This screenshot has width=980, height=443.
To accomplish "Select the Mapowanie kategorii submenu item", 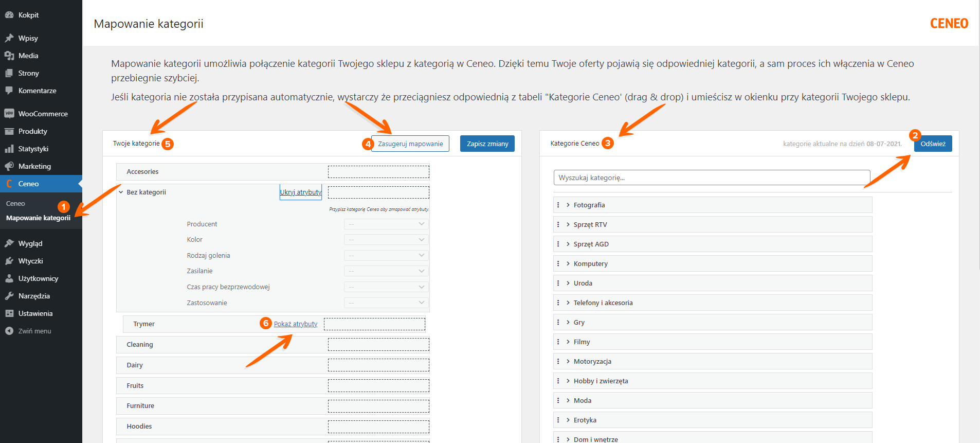I will (x=38, y=218).
